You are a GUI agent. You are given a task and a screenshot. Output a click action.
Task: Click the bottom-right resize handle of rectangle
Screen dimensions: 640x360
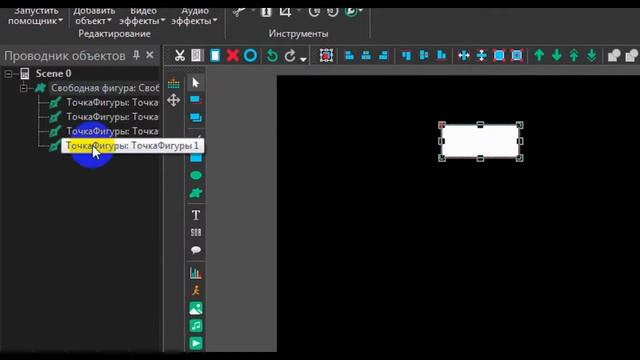520,158
